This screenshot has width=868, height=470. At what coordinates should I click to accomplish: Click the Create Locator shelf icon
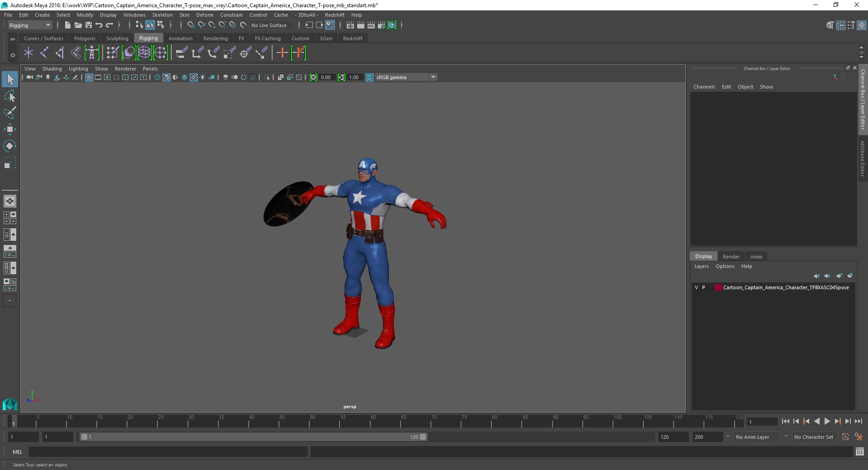tap(28, 53)
